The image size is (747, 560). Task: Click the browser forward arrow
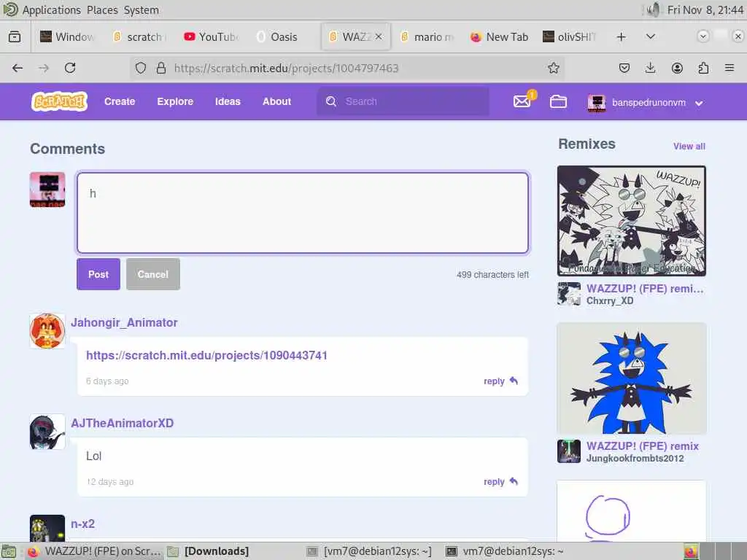click(x=44, y=68)
